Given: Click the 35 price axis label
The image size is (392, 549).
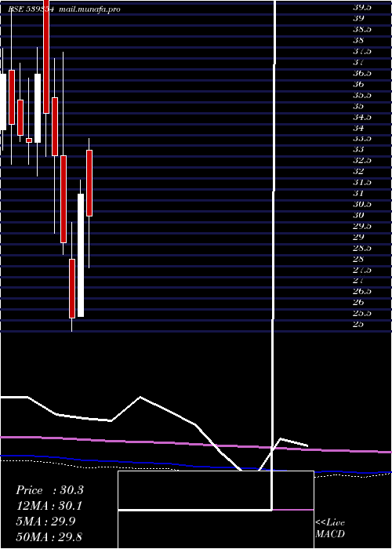Looking at the screenshot, I should [x=358, y=106].
